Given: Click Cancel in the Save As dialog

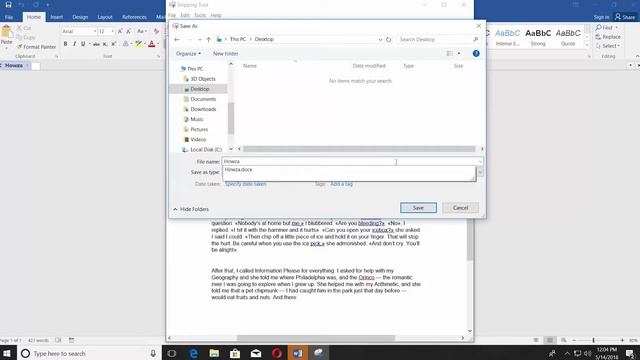Looking at the screenshot, I should point(460,208).
